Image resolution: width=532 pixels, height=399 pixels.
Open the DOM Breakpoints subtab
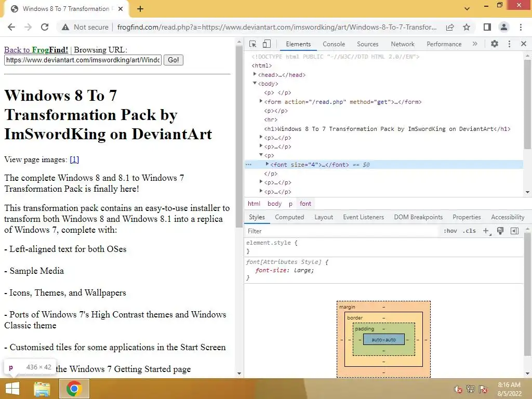(x=418, y=217)
